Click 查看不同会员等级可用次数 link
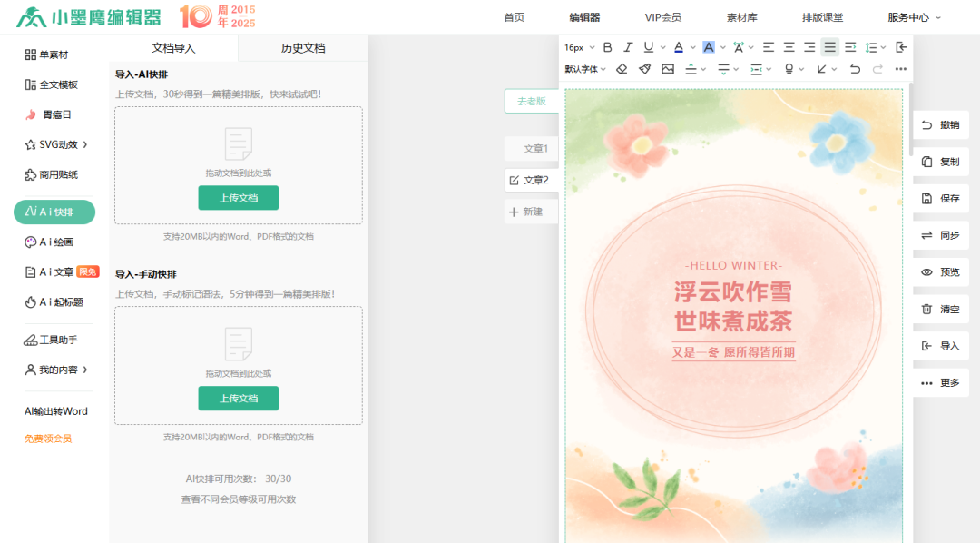 click(238, 499)
